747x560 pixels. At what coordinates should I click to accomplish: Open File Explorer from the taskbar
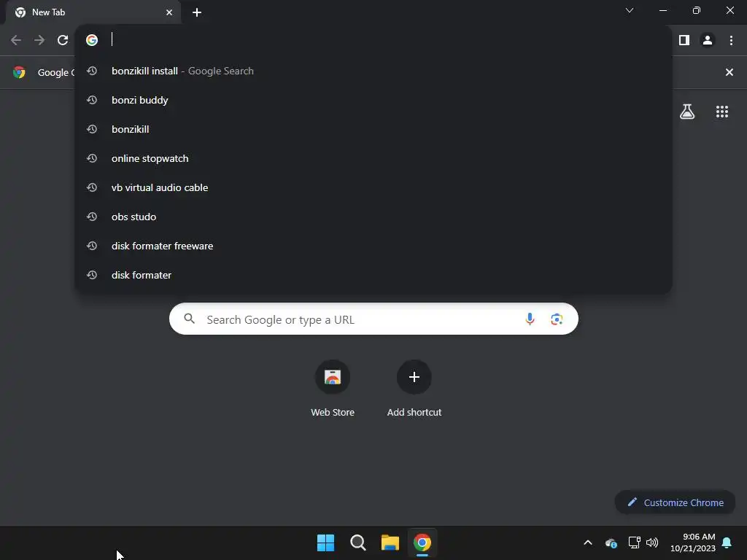click(390, 542)
